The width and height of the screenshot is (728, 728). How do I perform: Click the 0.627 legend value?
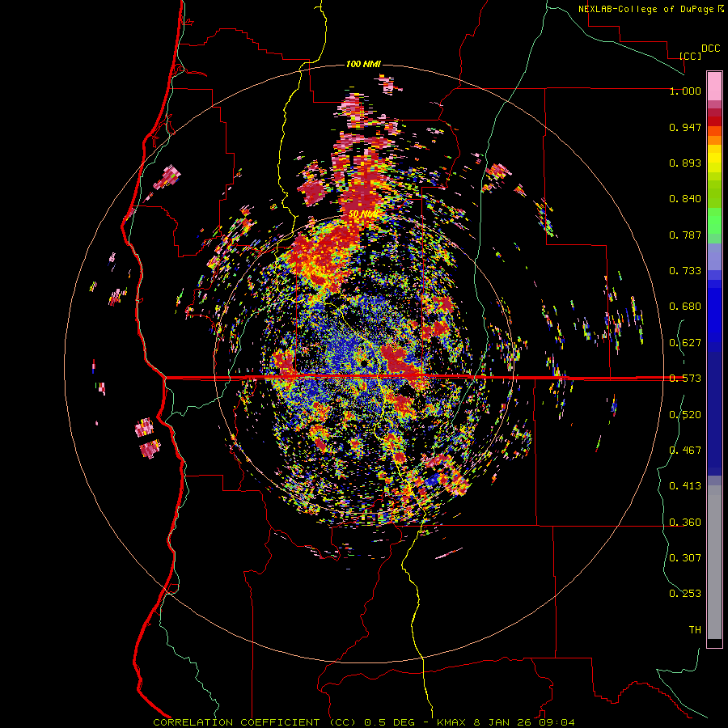click(685, 343)
